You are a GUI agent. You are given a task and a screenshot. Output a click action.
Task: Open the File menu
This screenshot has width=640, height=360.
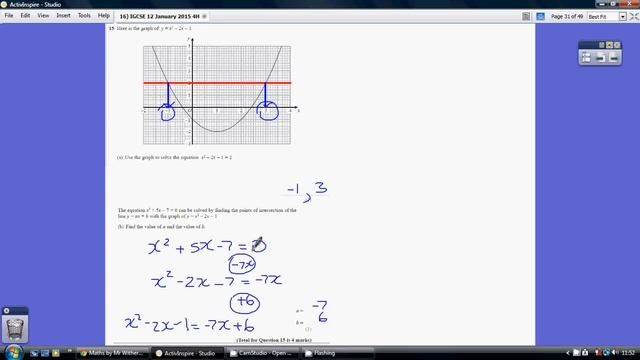[9, 16]
